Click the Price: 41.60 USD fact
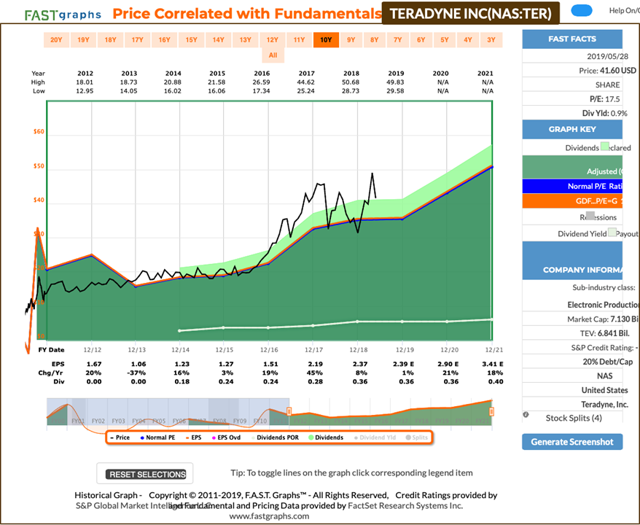 click(x=607, y=71)
